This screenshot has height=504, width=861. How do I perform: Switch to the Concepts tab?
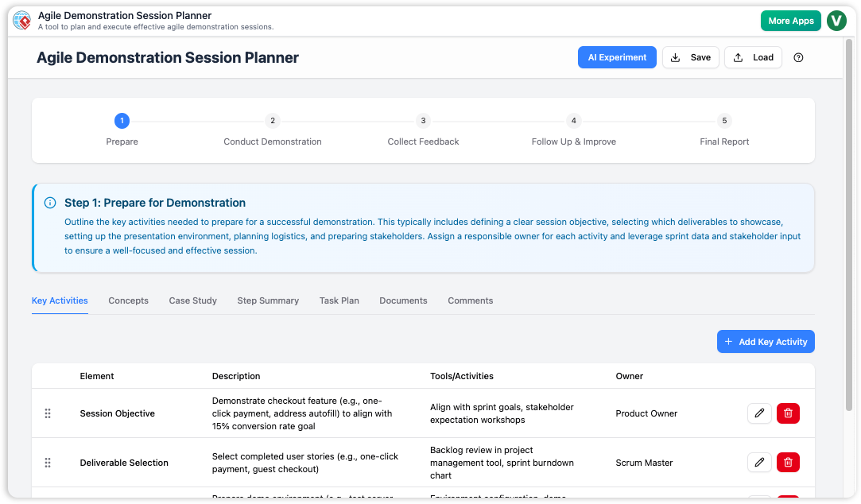(128, 300)
